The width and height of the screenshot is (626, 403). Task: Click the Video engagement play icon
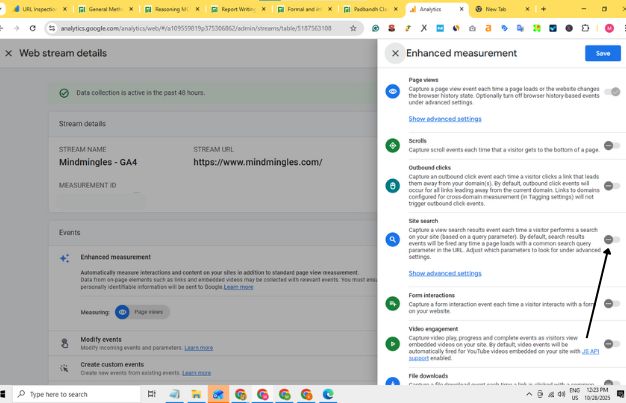click(393, 344)
